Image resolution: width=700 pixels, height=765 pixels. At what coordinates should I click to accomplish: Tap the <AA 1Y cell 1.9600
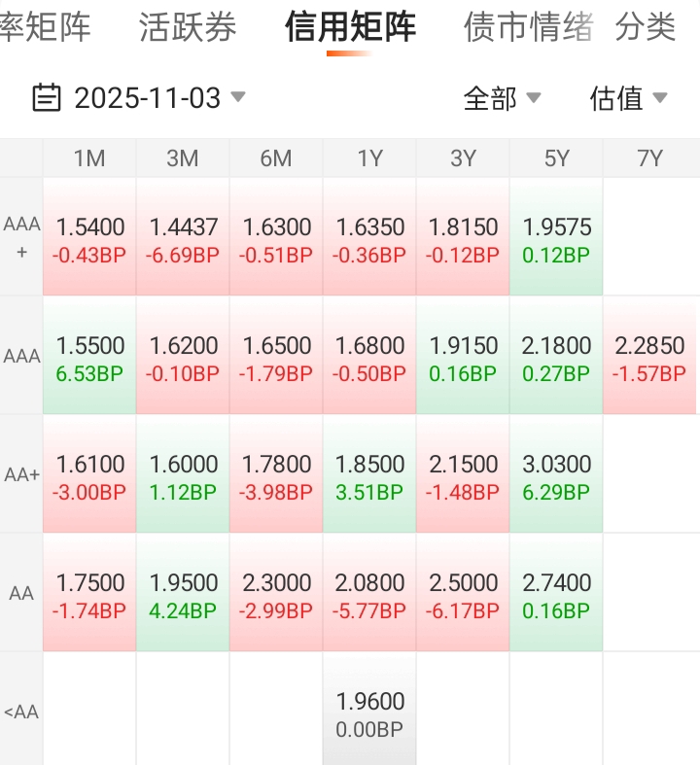point(369,713)
